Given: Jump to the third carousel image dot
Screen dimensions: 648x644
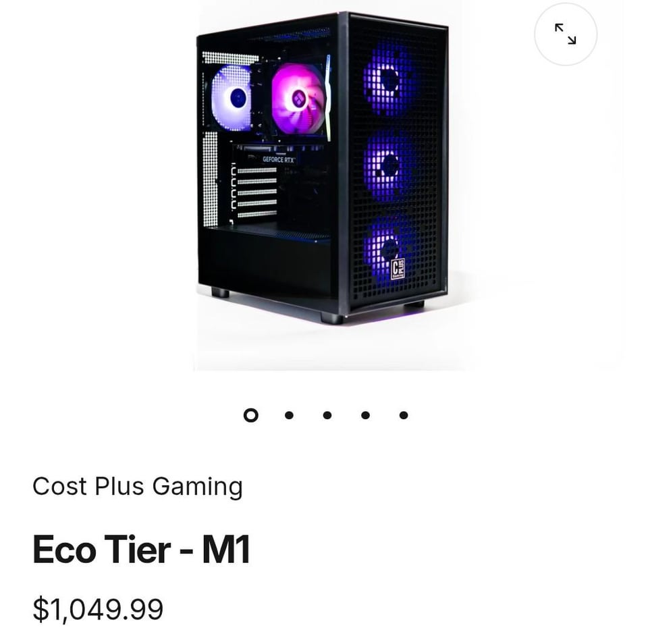Looking at the screenshot, I should (x=327, y=415).
